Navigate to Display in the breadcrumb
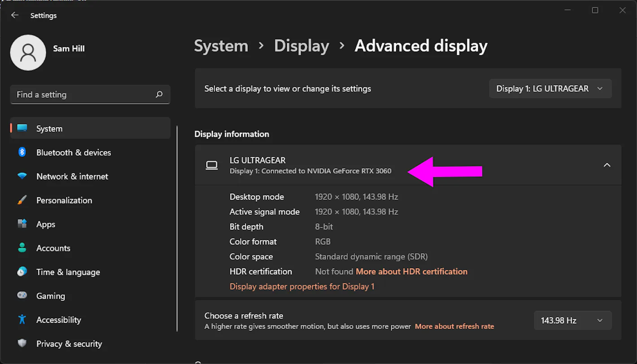The width and height of the screenshot is (637, 364). tap(301, 46)
